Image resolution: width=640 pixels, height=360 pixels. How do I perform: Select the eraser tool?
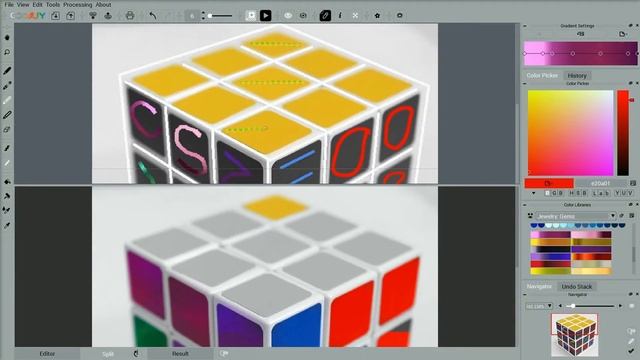coord(7,130)
